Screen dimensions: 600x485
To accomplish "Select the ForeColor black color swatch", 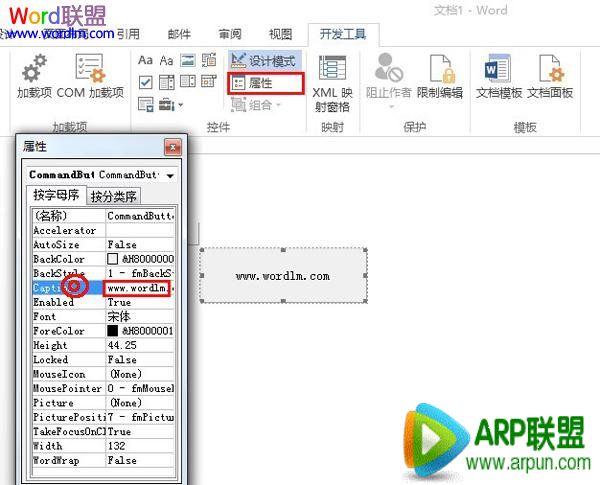I will [x=113, y=330].
